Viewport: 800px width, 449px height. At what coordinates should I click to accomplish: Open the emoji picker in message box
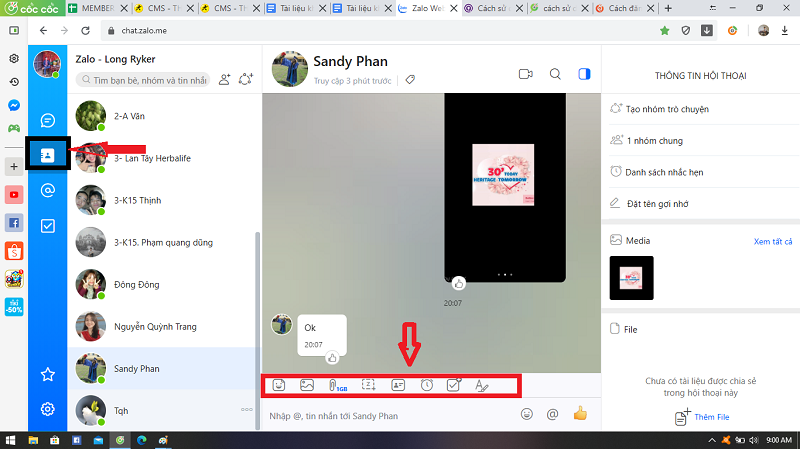point(527,414)
